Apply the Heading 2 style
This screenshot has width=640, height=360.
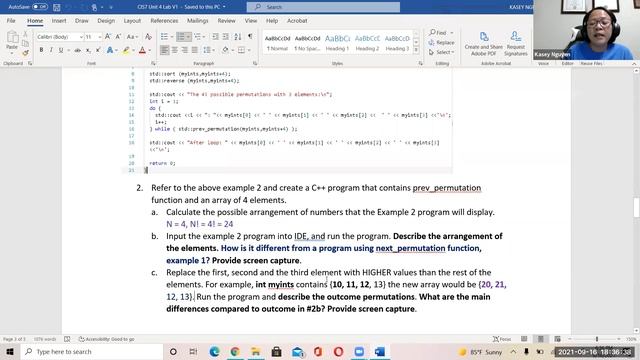click(367, 42)
